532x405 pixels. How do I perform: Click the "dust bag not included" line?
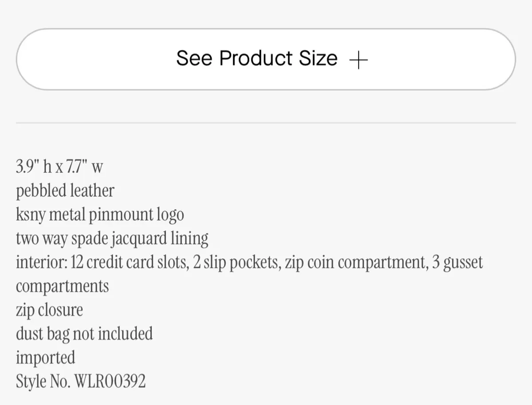tap(84, 334)
